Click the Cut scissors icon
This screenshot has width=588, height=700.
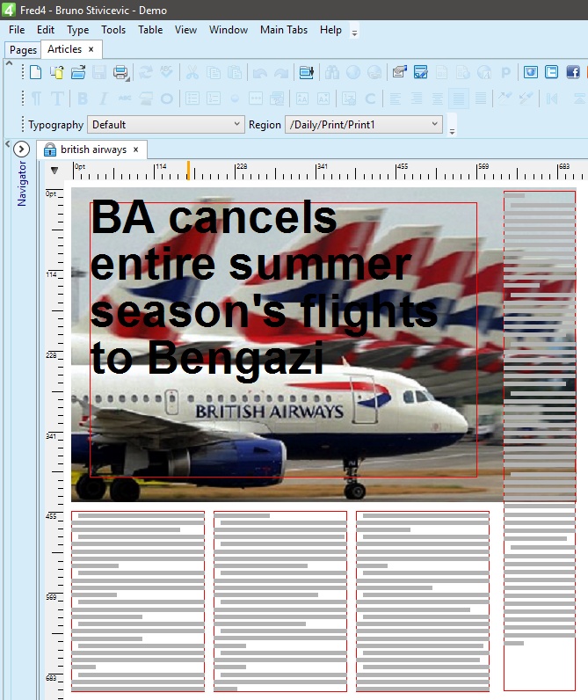tap(192, 72)
